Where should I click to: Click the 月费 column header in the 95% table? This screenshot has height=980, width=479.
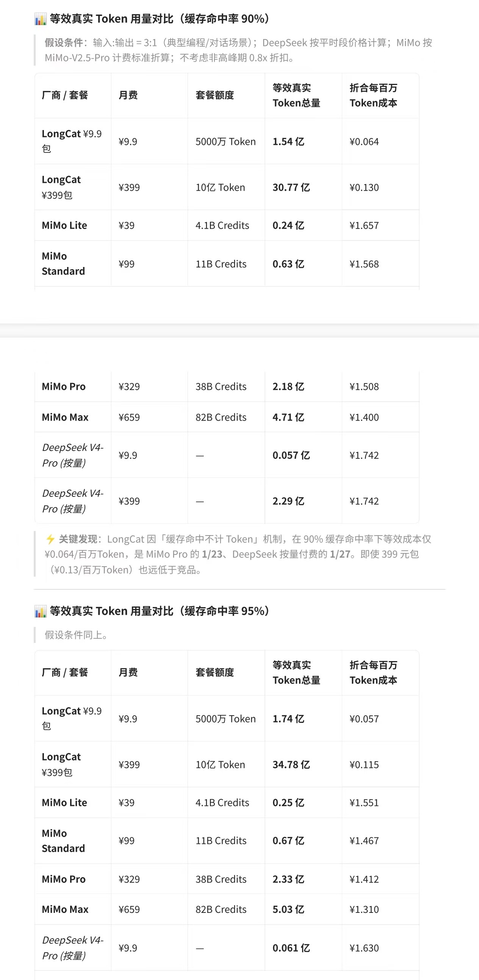(x=128, y=672)
